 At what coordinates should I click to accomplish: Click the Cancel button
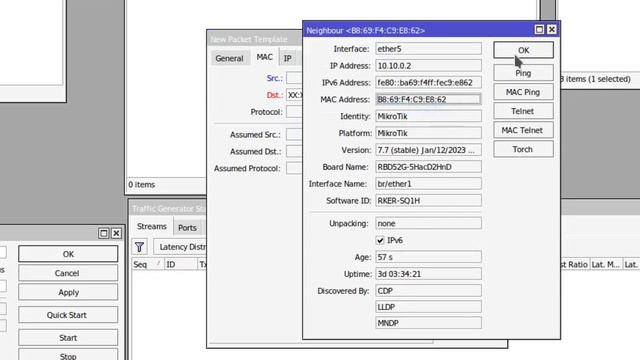(x=68, y=273)
